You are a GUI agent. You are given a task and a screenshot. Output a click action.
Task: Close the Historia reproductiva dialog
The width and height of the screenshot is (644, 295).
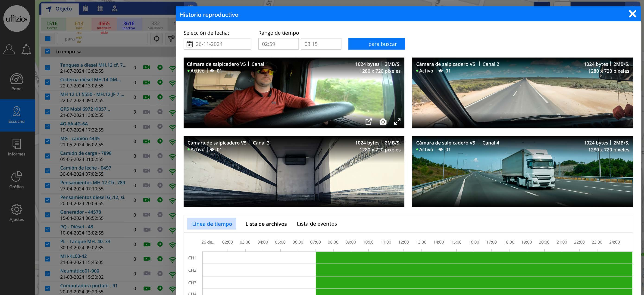pyautogui.click(x=632, y=14)
